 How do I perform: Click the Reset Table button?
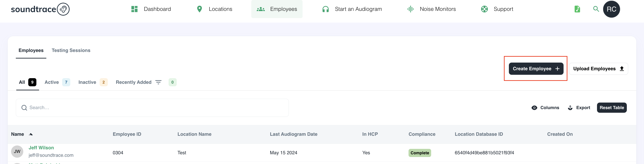click(612, 108)
